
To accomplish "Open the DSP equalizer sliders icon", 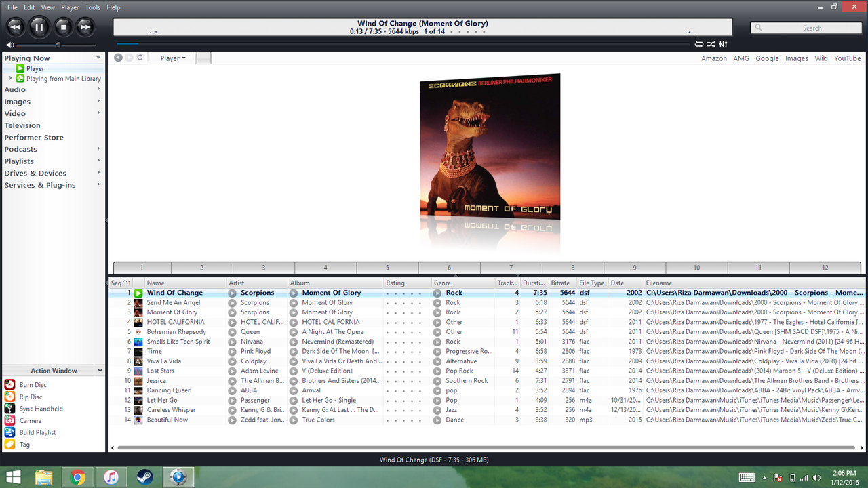I will point(723,44).
